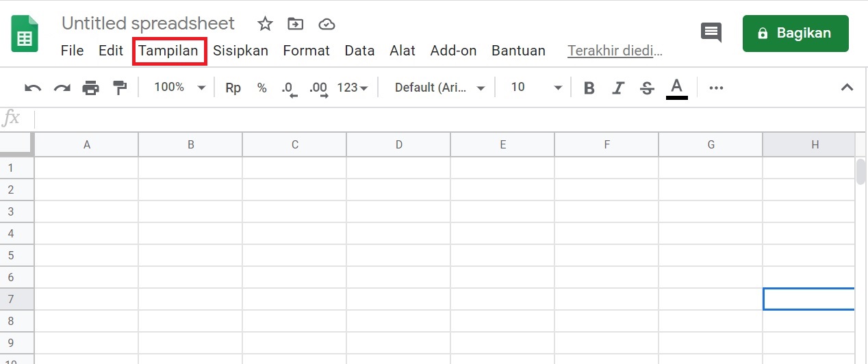The width and height of the screenshot is (868, 364).
Task: Open the Terakhir diedit history link
Action: [x=615, y=51]
